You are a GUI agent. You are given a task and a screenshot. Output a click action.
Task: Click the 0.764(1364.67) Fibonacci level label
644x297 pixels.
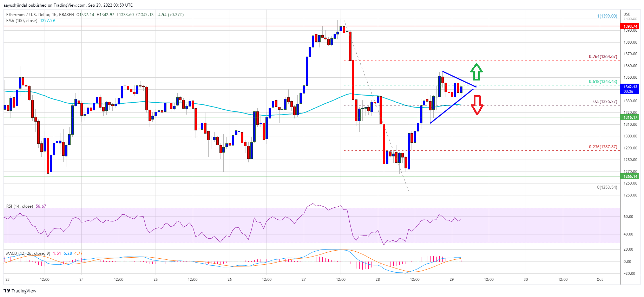603,57
